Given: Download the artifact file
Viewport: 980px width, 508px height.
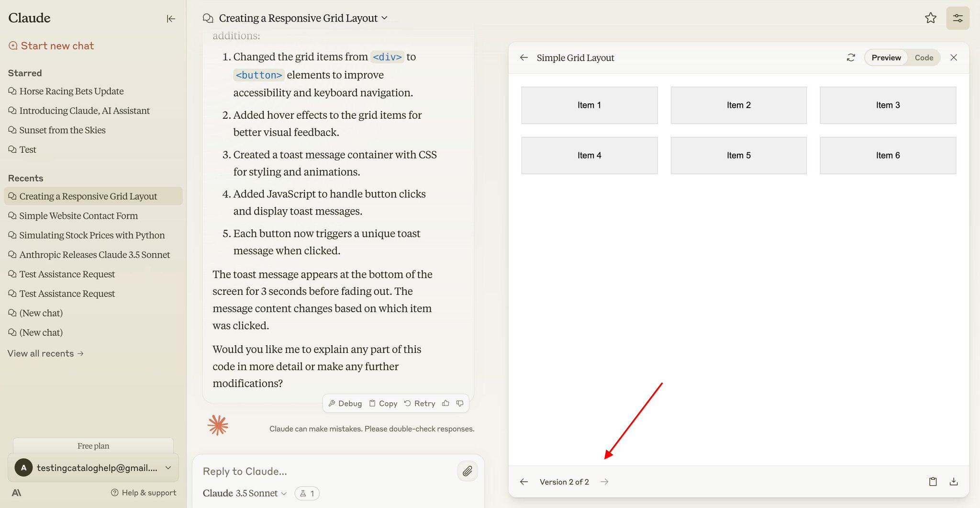Looking at the screenshot, I should pos(954,482).
